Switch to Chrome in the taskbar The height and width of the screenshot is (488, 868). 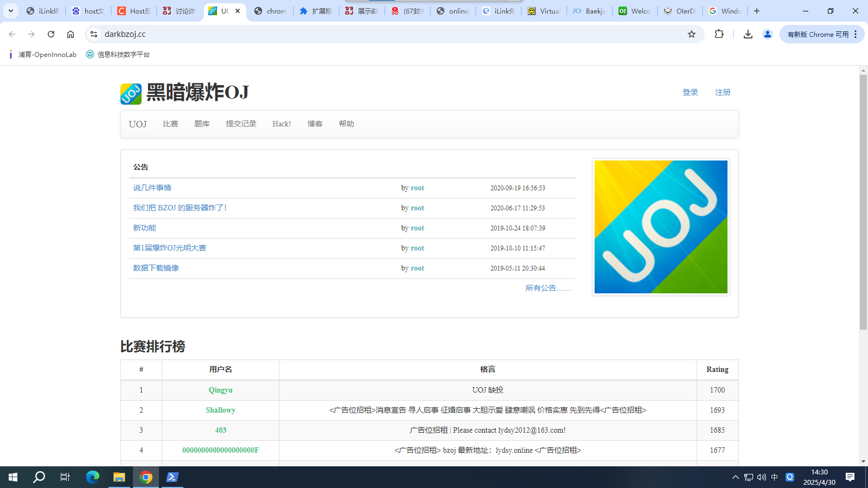(x=146, y=477)
